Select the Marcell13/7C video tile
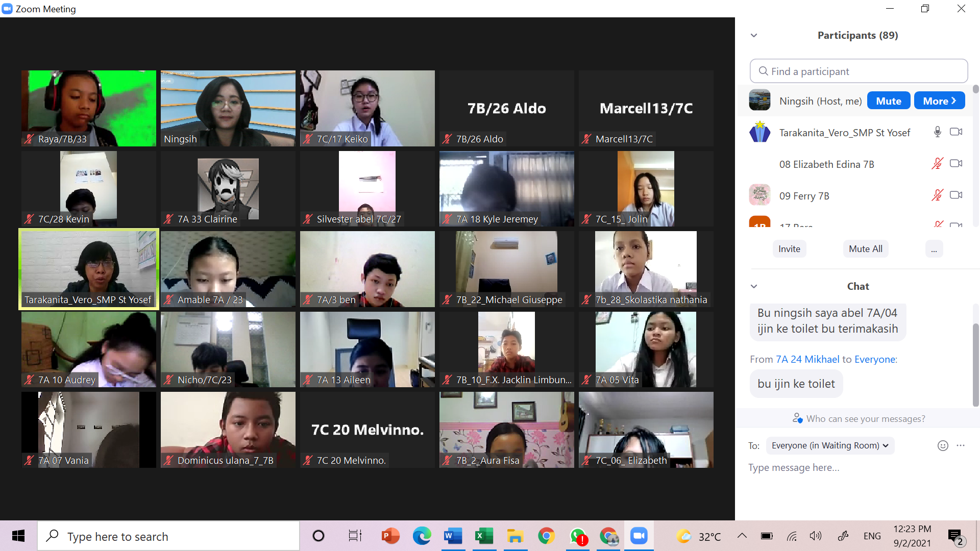The height and width of the screenshot is (551, 980). tap(646, 108)
